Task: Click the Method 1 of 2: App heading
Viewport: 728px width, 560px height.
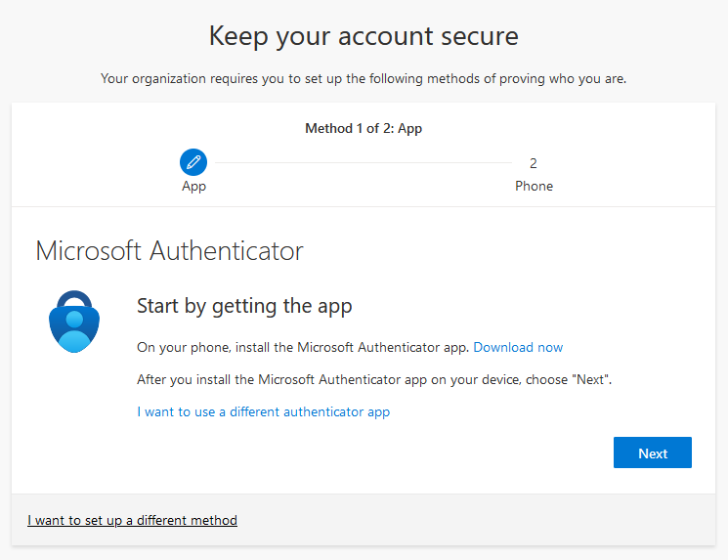Action: tap(364, 128)
